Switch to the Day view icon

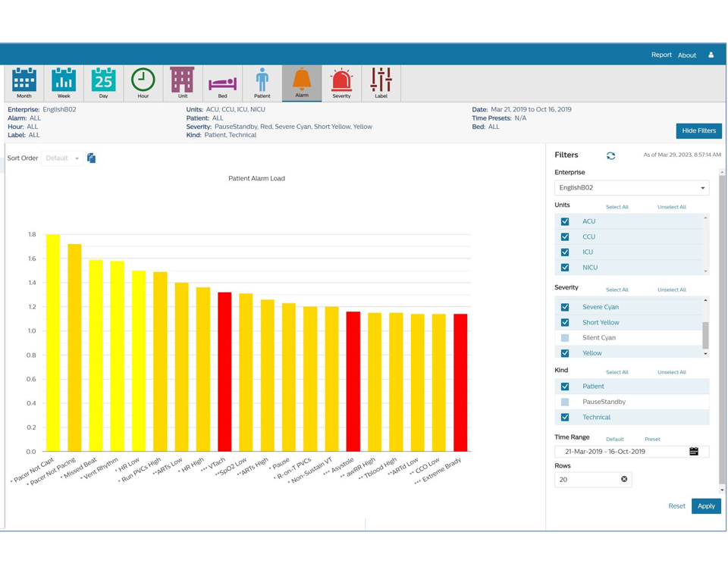[103, 83]
